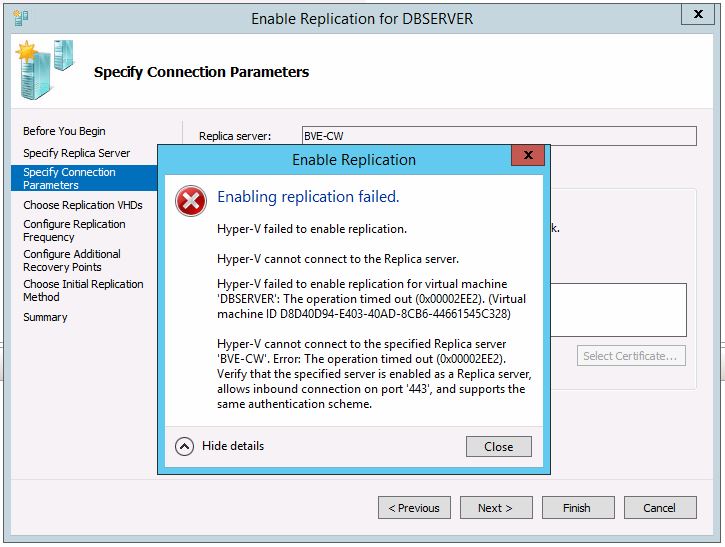Open Choose Initial Replication Method step
This screenshot has height=547, width=725.
pos(83,290)
